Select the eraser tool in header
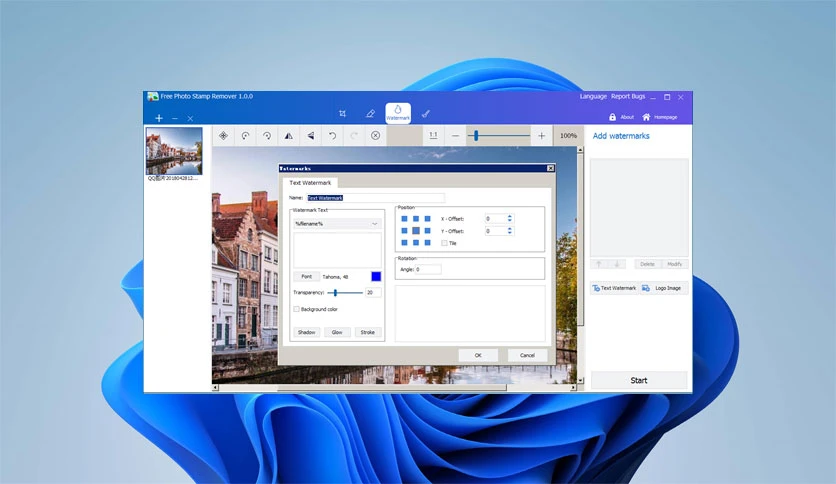Screen dimensions: 836x484 coord(370,114)
